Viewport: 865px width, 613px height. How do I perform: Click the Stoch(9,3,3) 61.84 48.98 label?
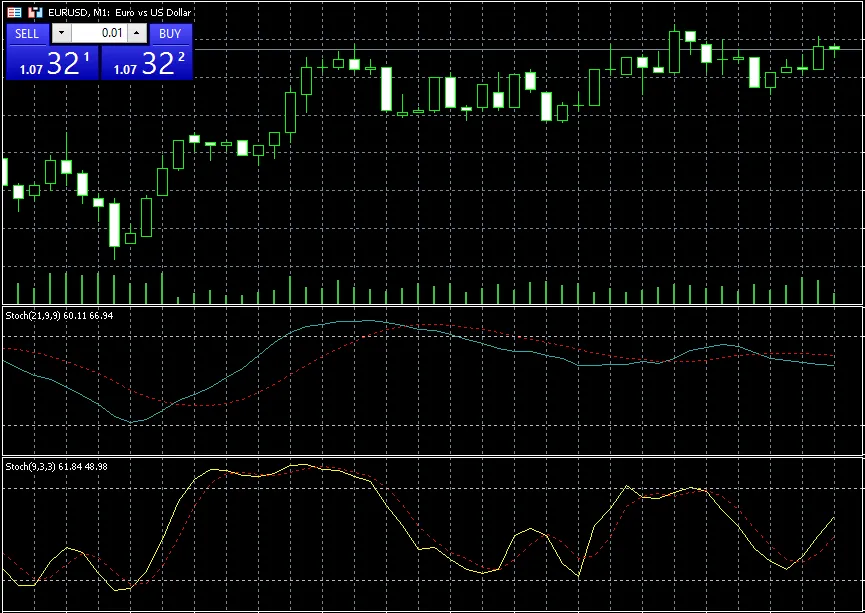pos(56,467)
